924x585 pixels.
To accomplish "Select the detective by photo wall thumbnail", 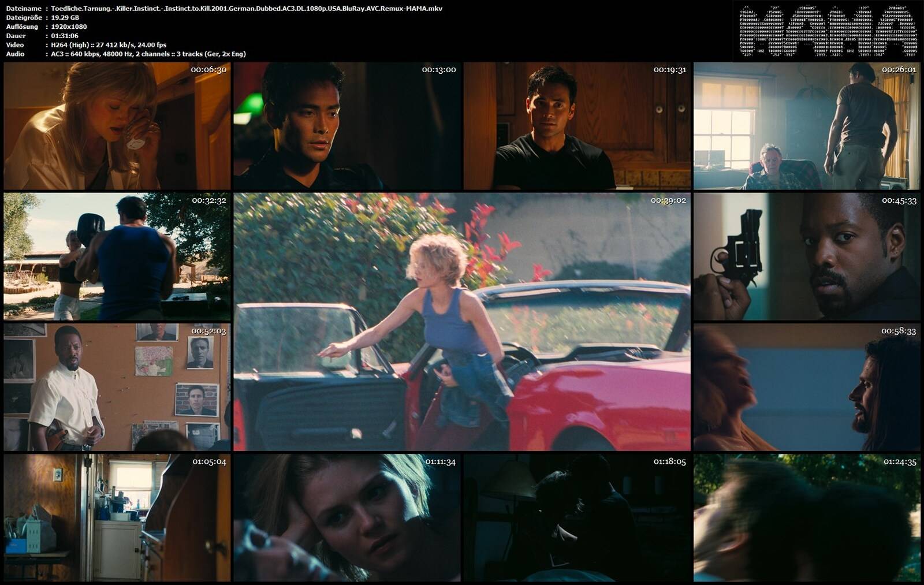I will 117,387.
